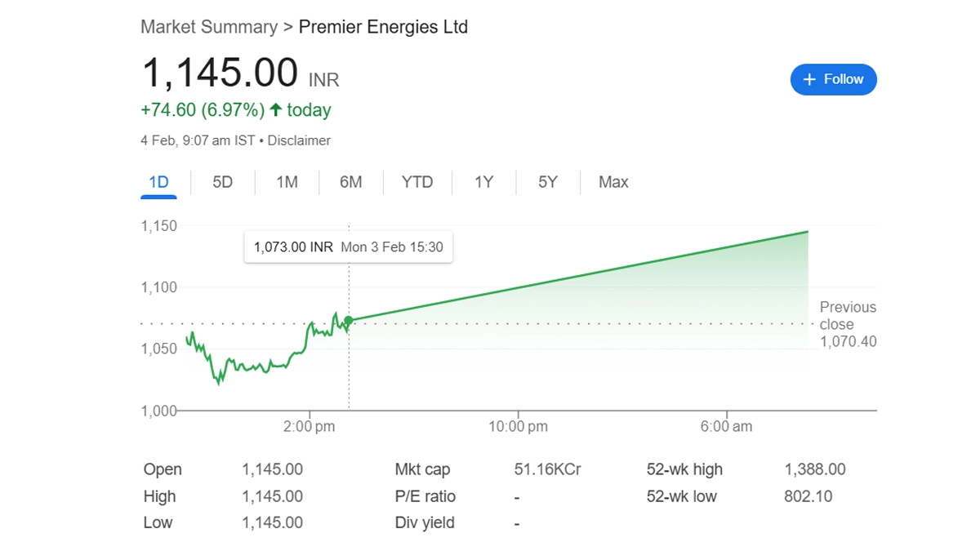Click the Follow button
Viewport: 980px width, 551px height.
click(x=833, y=79)
